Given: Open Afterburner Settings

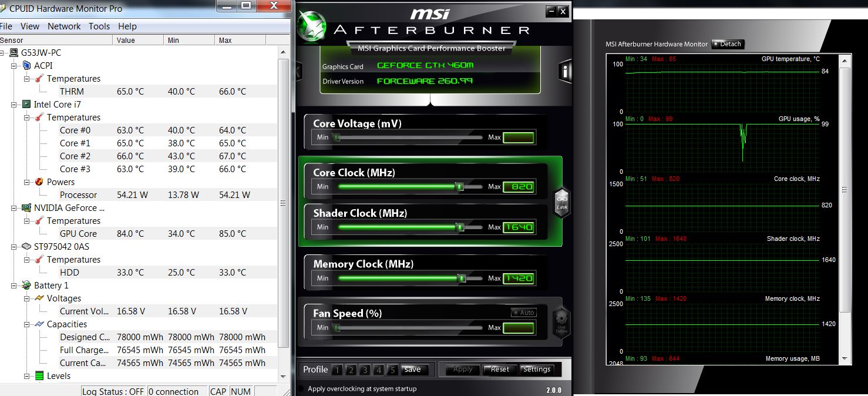Looking at the screenshot, I should (x=536, y=370).
